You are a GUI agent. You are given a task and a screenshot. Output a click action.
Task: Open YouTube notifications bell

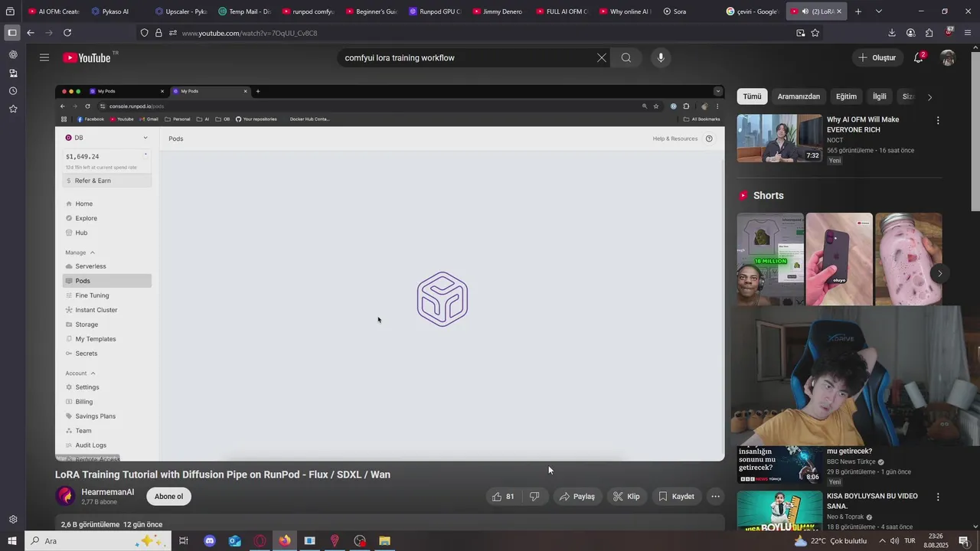click(919, 57)
